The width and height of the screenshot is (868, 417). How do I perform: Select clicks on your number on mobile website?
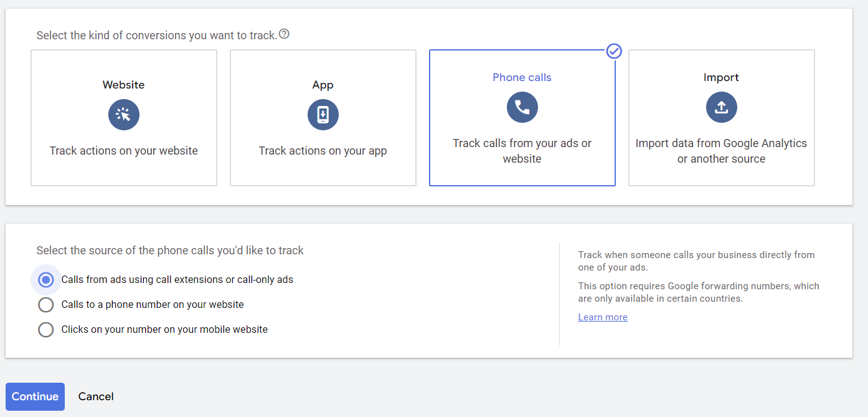(x=46, y=330)
